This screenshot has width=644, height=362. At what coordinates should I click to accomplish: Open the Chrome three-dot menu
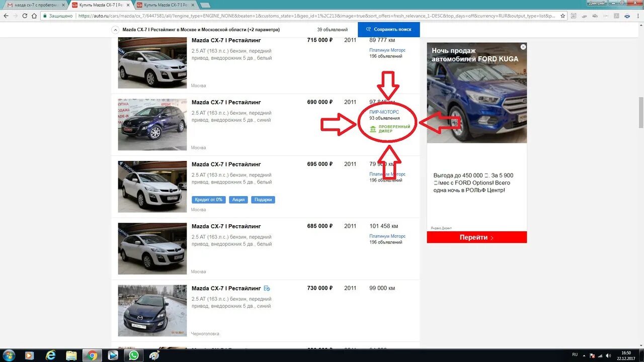[x=638, y=16]
